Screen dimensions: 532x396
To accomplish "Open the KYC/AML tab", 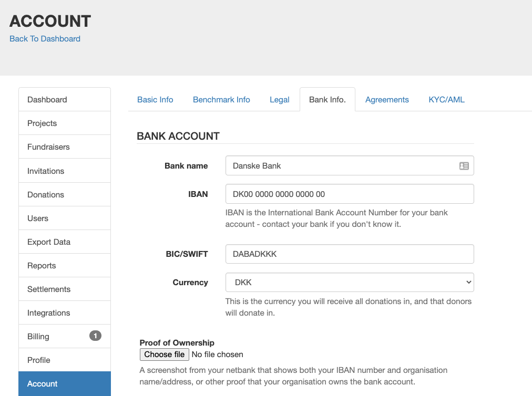I will [446, 100].
